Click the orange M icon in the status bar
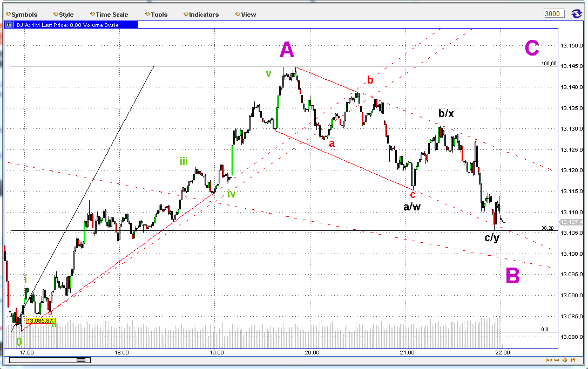Image resolution: width=588 pixels, height=369 pixels. pos(573,360)
